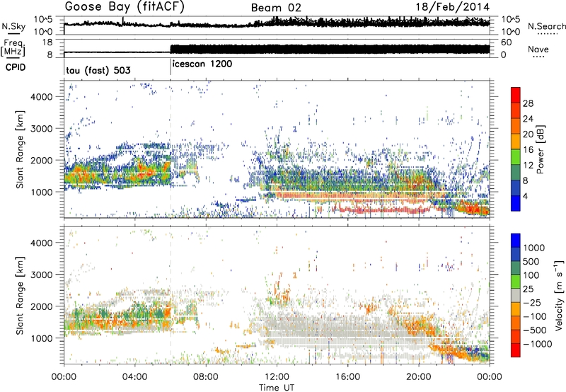This screenshot has width=566, height=392.
Task: Click the '12:00' time axis tick label
Action: (277, 377)
